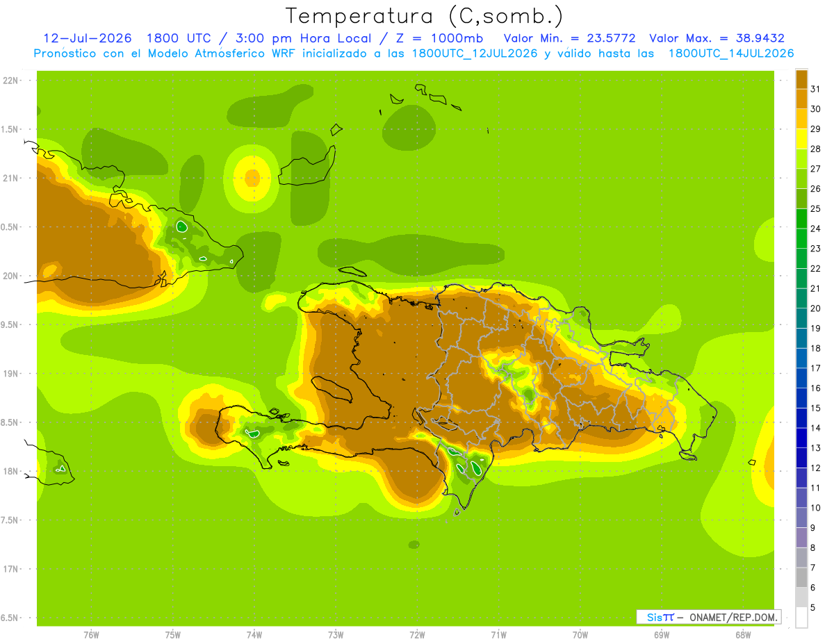The image size is (834, 644).
Task: Click the longitude label "71W"
Action: 498,635
